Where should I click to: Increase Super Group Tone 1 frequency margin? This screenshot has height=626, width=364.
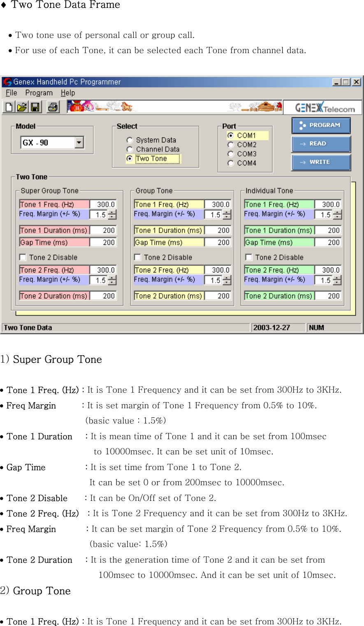pos(111,212)
